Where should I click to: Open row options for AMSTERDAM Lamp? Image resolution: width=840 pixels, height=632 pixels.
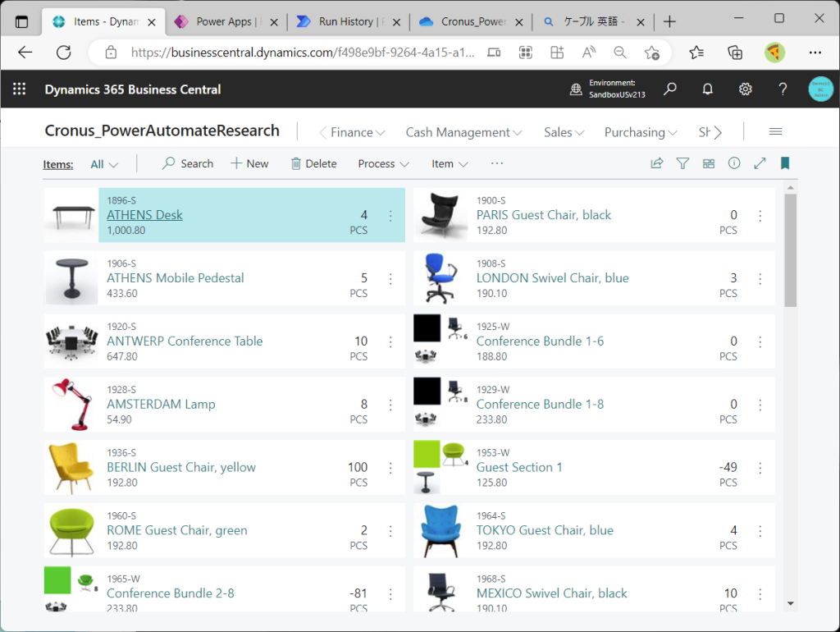pos(390,405)
